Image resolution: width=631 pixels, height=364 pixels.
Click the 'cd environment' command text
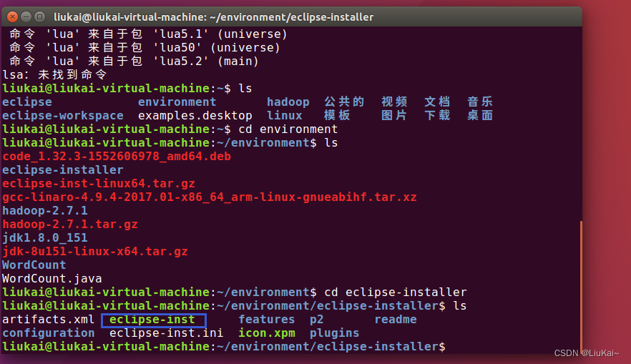(288, 129)
